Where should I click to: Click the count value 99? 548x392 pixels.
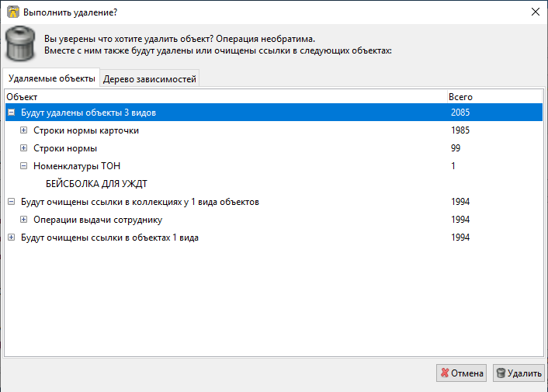pyautogui.click(x=456, y=148)
